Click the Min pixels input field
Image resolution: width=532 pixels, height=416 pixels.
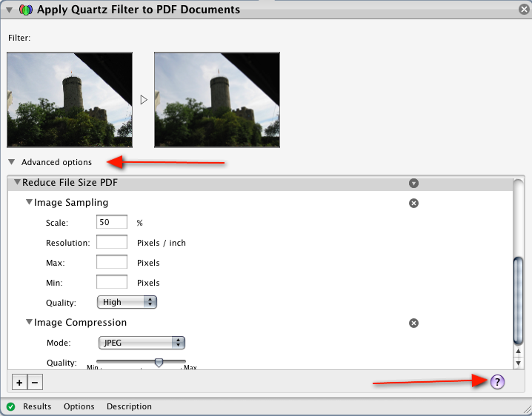(112, 282)
